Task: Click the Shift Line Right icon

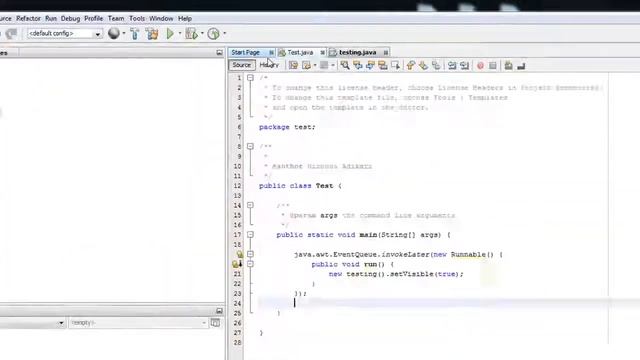Action: pyautogui.click(x=464, y=65)
